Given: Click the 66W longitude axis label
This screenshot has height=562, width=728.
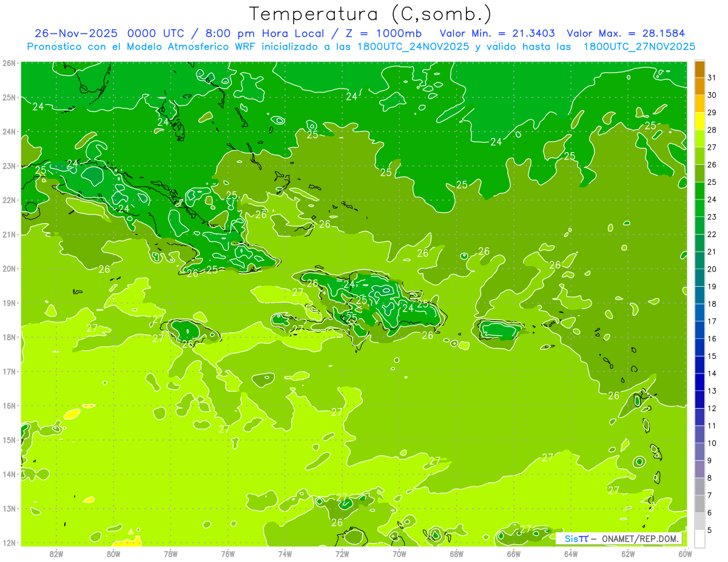Looking at the screenshot, I should click(x=514, y=554).
